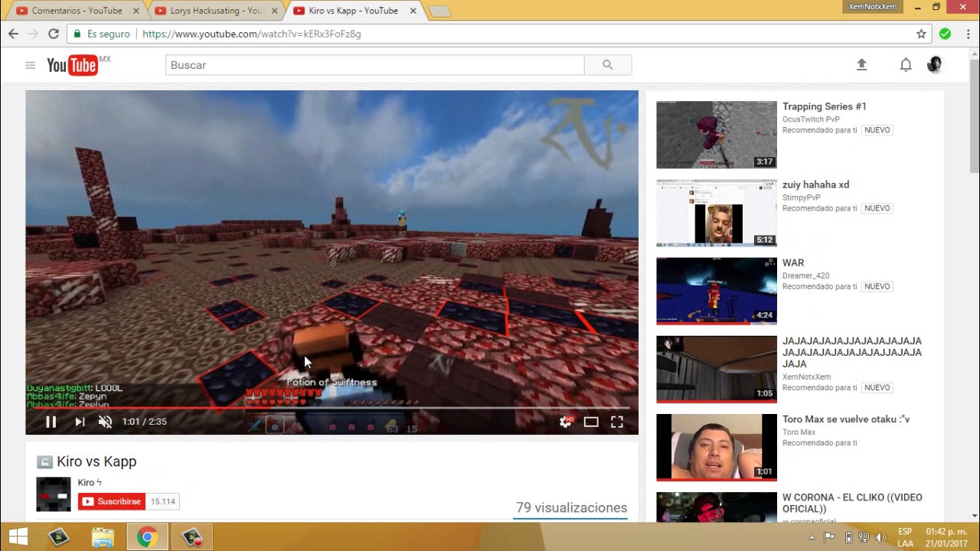Open the Action Center flag icon
The width and height of the screenshot is (980, 551).
coord(829,537)
